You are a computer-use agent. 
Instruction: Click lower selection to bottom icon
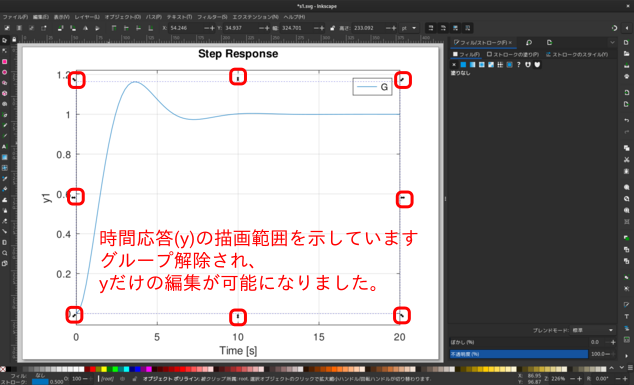151,28
